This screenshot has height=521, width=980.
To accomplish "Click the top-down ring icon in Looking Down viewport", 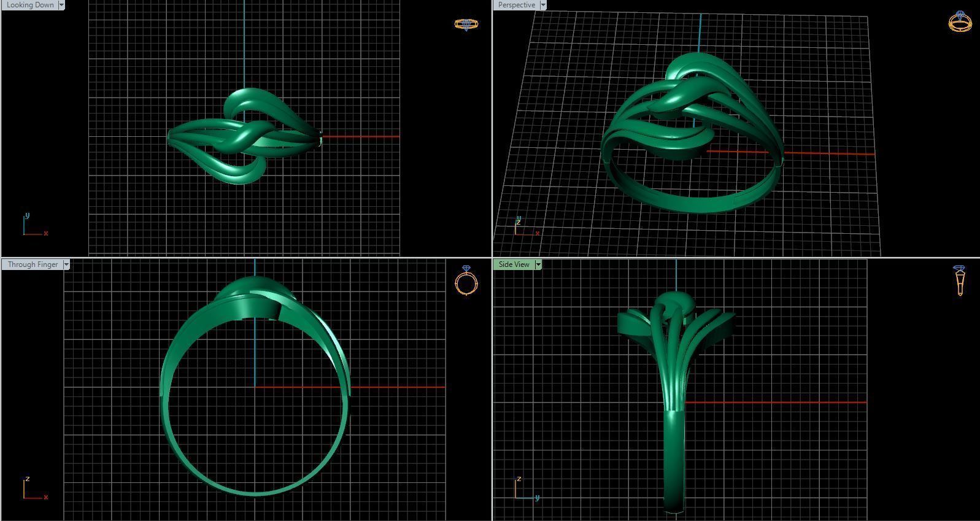I will click(x=466, y=25).
